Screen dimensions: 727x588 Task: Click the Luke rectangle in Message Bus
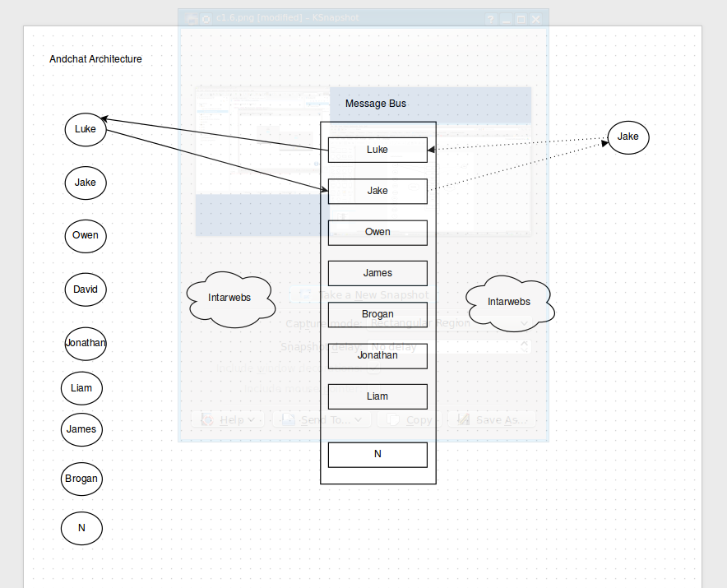[x=377, y=150]
